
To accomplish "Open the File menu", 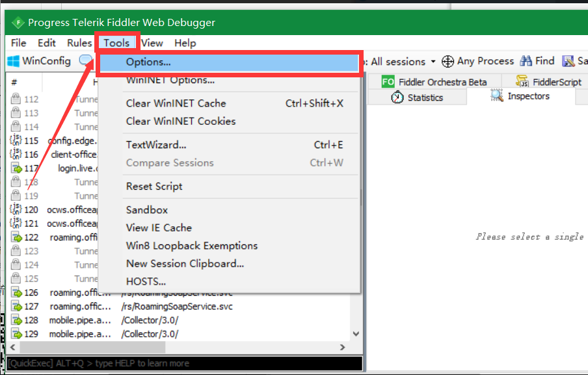I will point(19,43).
